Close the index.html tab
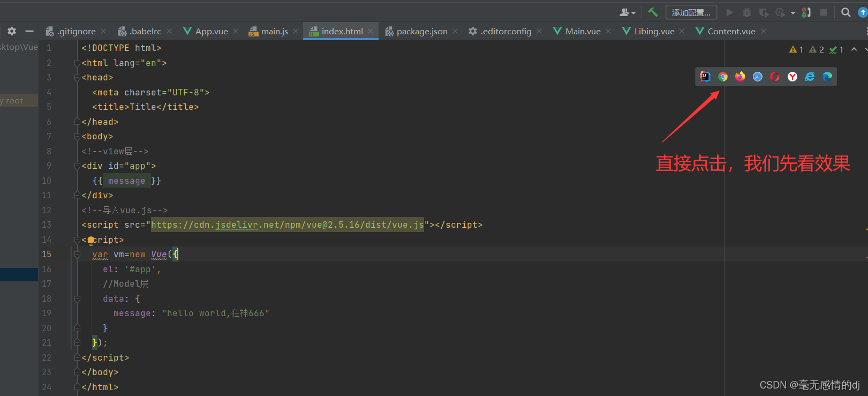The height and width of the screenshot is (396, 868). click(x=371, y=31)
